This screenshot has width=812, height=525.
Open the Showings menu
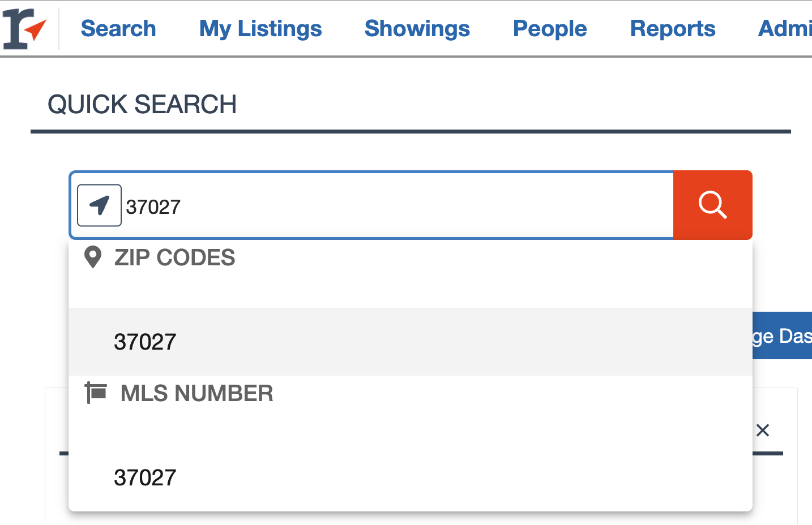[x=417, y=29]
